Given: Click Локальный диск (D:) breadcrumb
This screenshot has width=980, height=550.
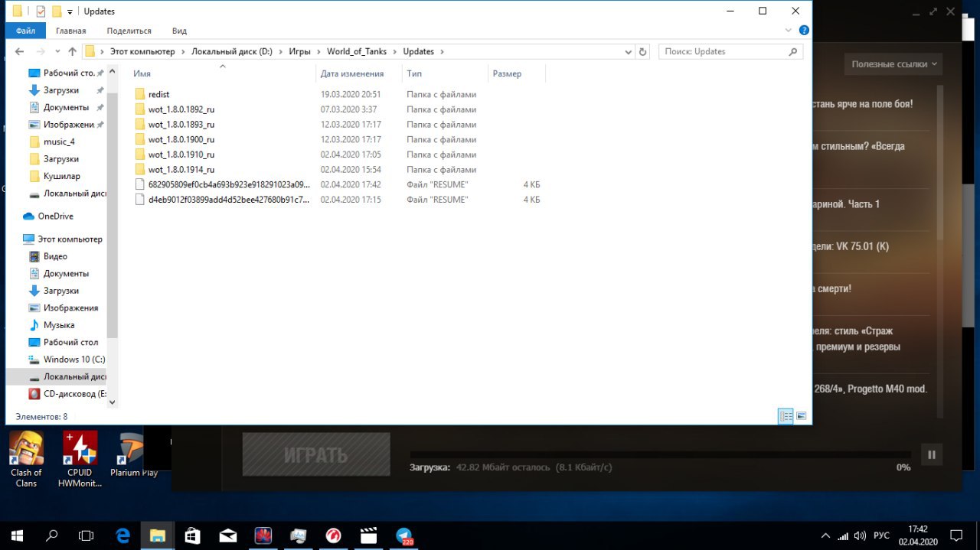Looking at the screenshot, I should pyautogui.click(x=231, y=51).
